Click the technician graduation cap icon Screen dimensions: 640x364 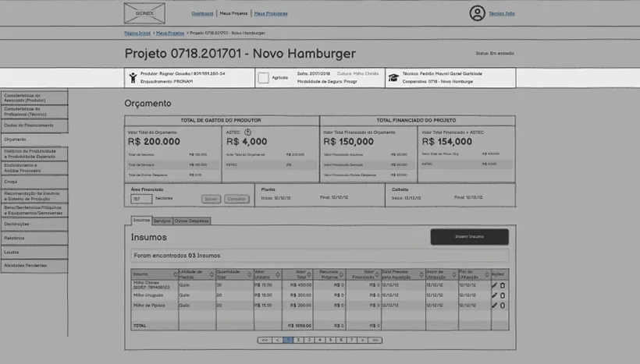(393, 77)
